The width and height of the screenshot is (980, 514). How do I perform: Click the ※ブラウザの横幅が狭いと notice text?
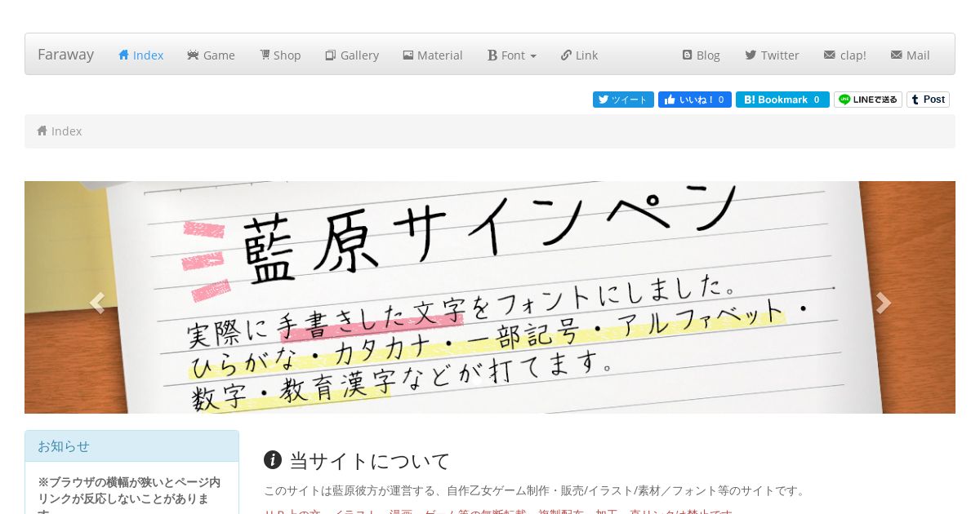click(x=129, y=498)
